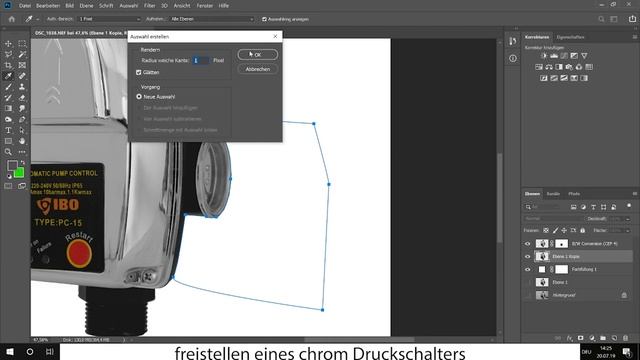
Task: Select the Rectangular Marquee tool
Action: [x=22, y=44]
